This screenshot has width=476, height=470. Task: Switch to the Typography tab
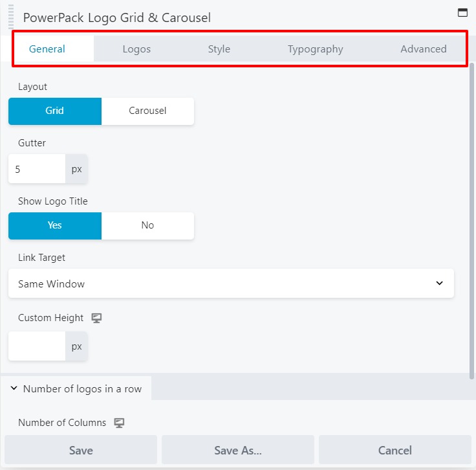[x=315, y=49]
